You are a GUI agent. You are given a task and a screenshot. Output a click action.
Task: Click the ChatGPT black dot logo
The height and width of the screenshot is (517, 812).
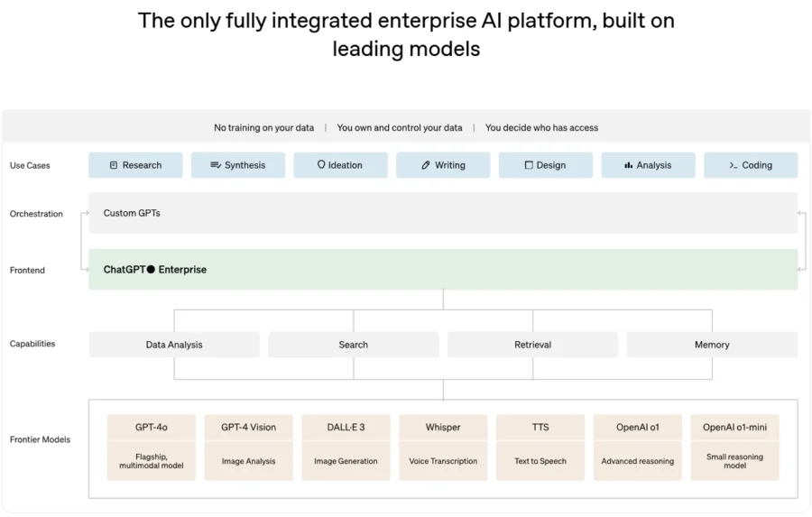[x=151, y=270]
